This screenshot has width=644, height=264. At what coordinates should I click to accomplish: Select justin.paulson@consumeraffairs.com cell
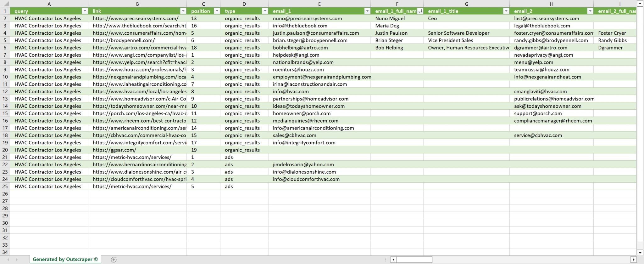(x=319, y=33)
